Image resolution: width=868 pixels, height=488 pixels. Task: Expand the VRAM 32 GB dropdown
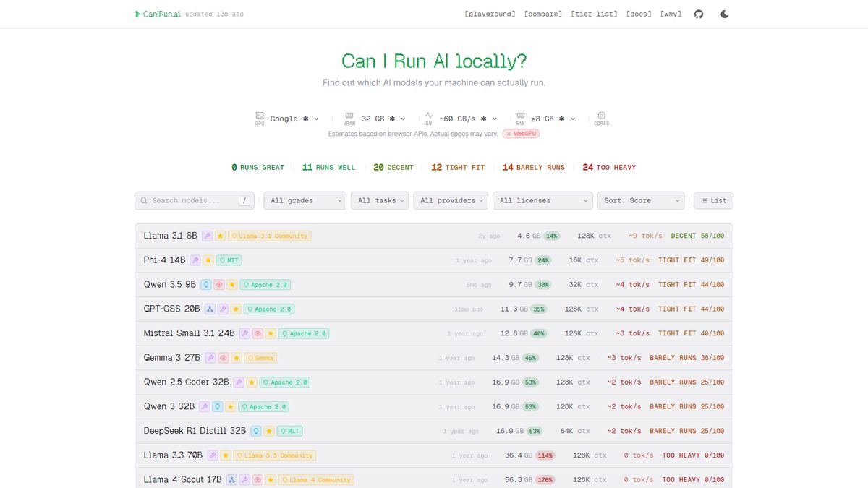383,119
